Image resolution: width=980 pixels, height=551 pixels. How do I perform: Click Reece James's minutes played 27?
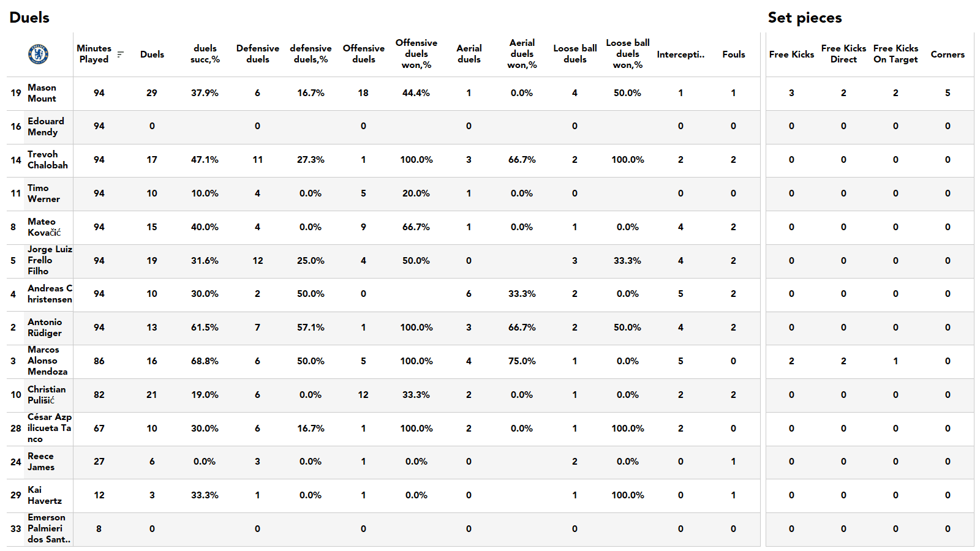99,462
